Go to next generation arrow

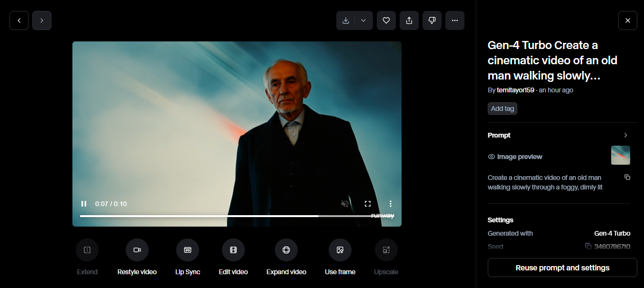[x=42, y=20]
